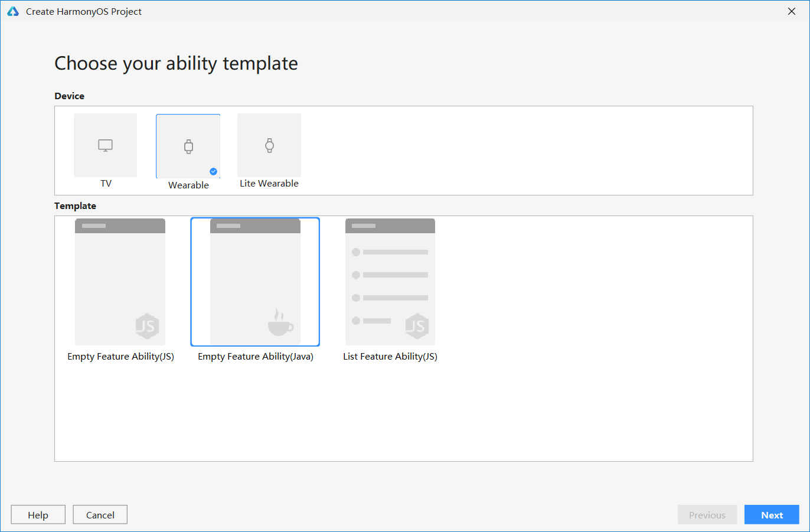This screenshot has width=810, height=532.
Task: Click the List Feature Ability template thumbnail
Action: point(390,282)
